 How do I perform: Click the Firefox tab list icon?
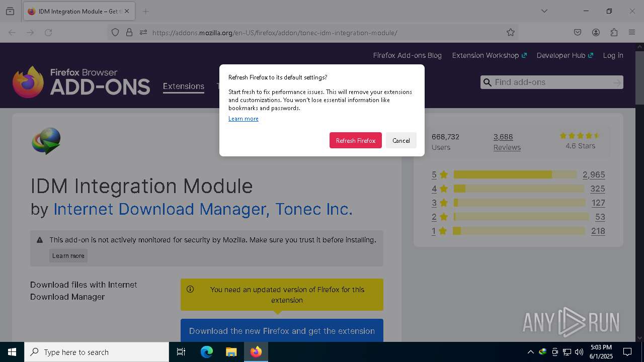pyautogui.click(x=10, y=11)
